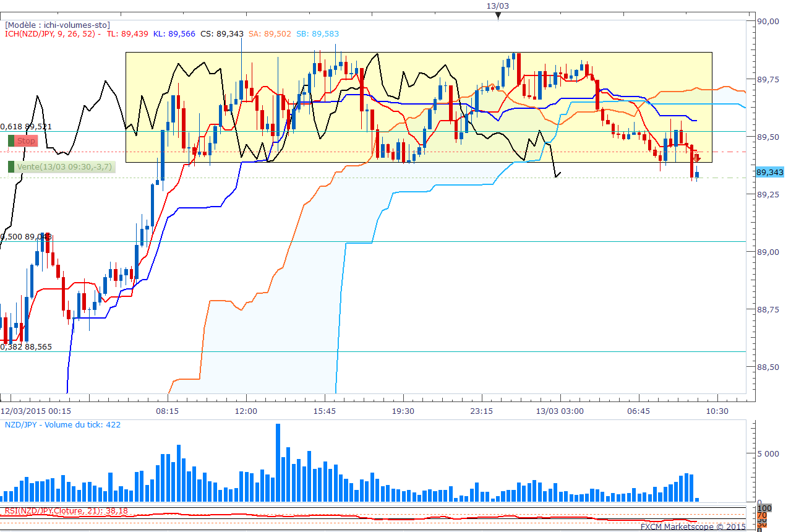Click the 15:45 label on time axis
Viewport: 791px width, 532px height.
[324, 411]
